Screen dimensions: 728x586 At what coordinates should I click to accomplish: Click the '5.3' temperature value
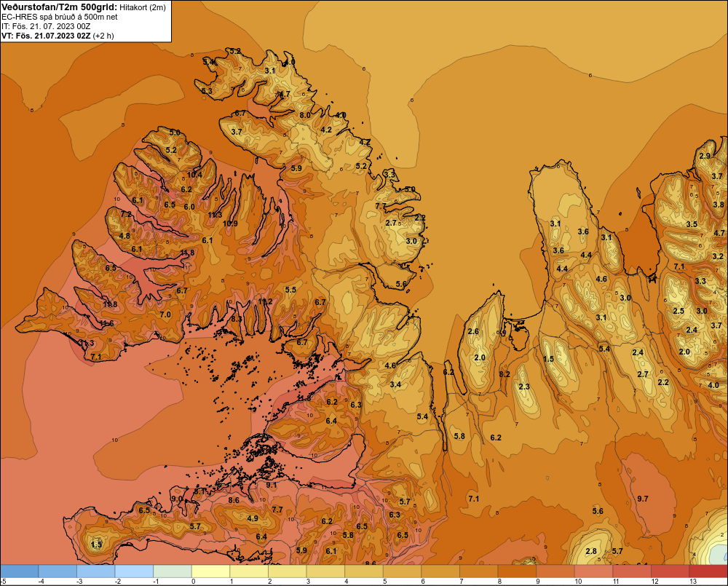207,91
